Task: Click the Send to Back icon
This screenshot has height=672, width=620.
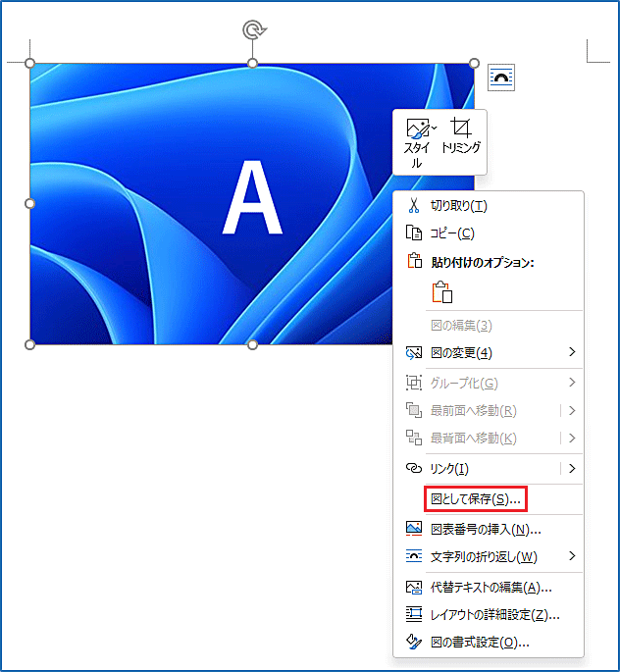Action: click(413, 438)
